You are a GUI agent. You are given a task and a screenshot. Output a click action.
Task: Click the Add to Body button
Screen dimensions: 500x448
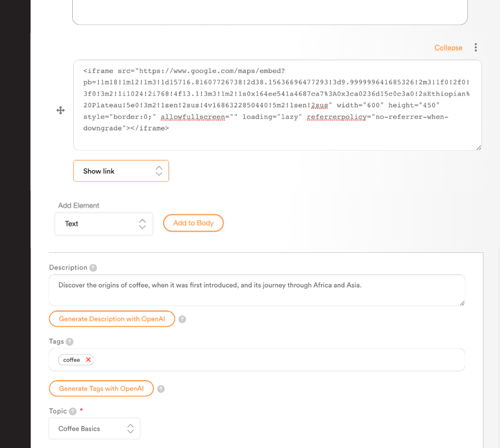coord(193,223)
